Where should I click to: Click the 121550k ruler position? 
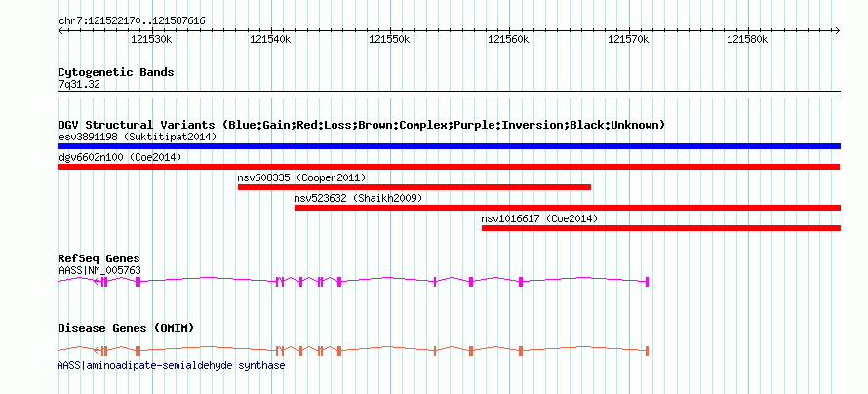pyautogui.click(x=390, y=39)
